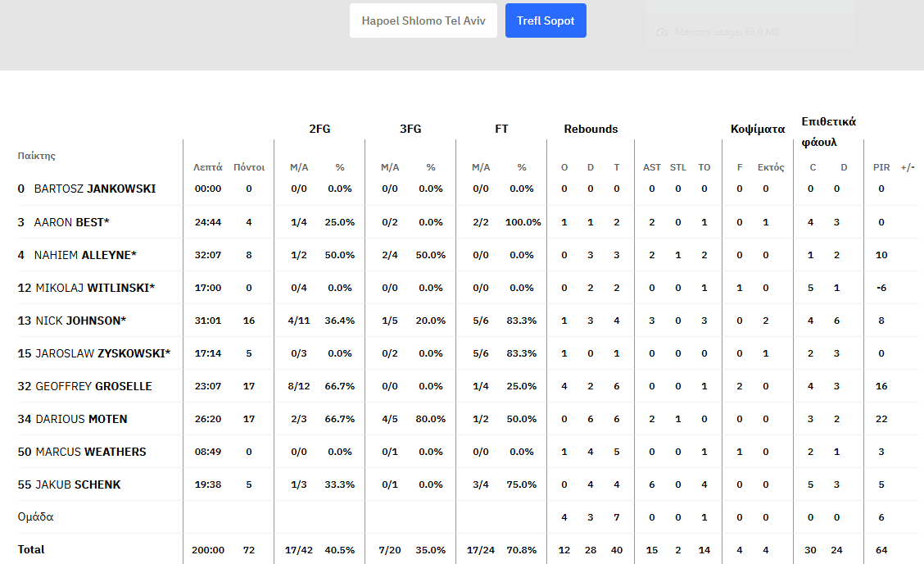924x564 pixels.
Task: Click the 3FG group header
Action: pos(410,129)
